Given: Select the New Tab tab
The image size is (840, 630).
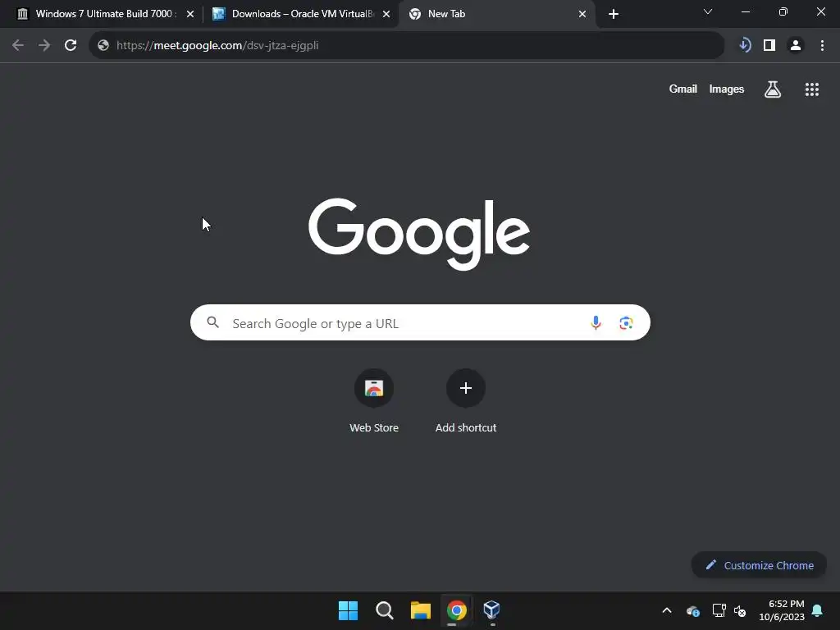Looking at the screenshot, I should (496, 14).
